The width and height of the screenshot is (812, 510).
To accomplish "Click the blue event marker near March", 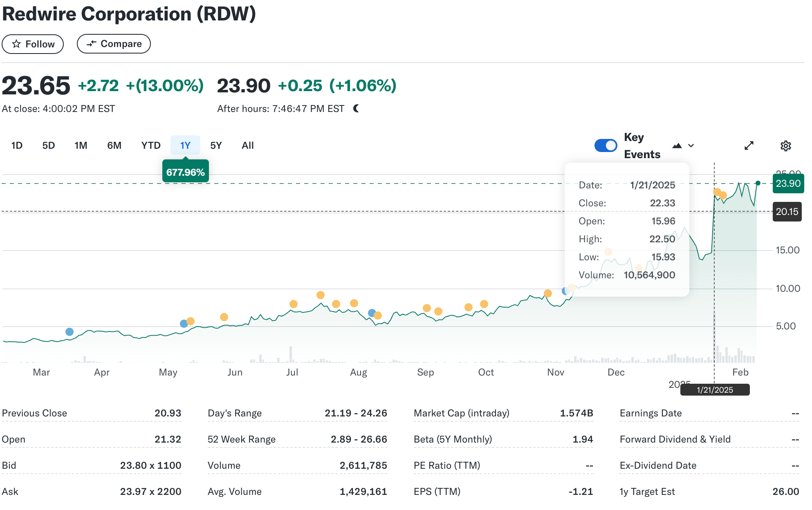I will [x=70, y=332].
